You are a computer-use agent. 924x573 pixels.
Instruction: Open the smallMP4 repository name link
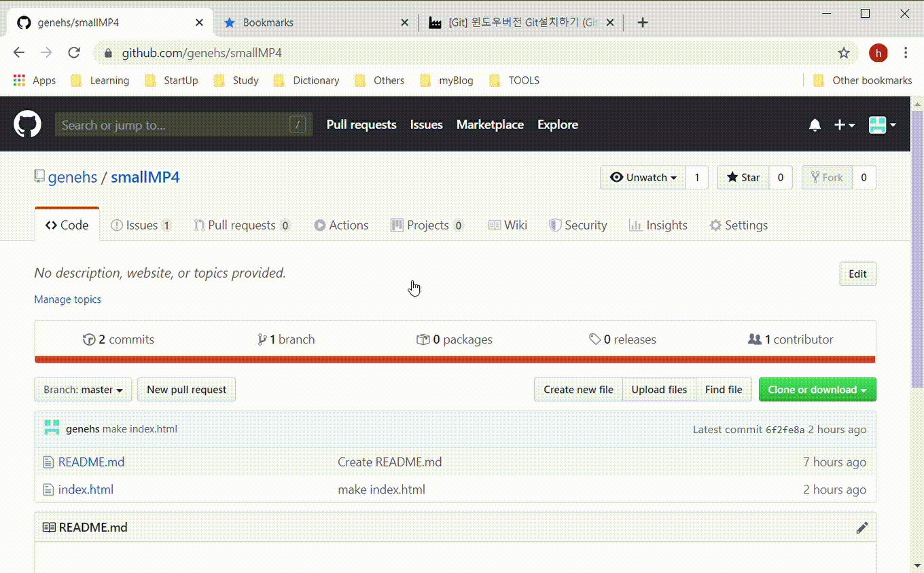pyautogui.click(x=145, y=177)
